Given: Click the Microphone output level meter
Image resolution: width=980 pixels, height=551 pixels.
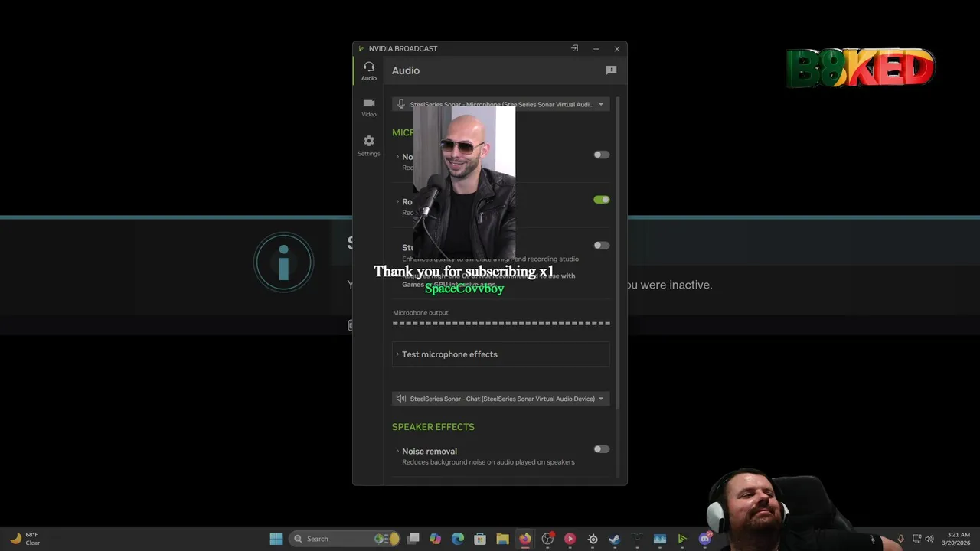Looking at the screenshot, I should 501,324.
